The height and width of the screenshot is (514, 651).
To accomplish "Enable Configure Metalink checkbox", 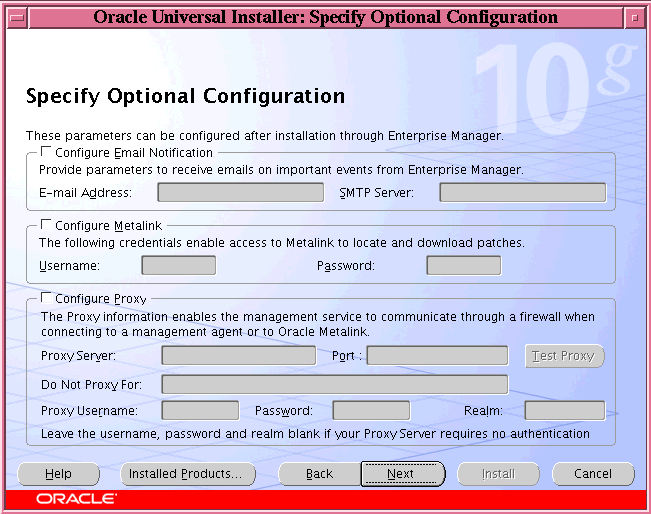I will 46,225.
